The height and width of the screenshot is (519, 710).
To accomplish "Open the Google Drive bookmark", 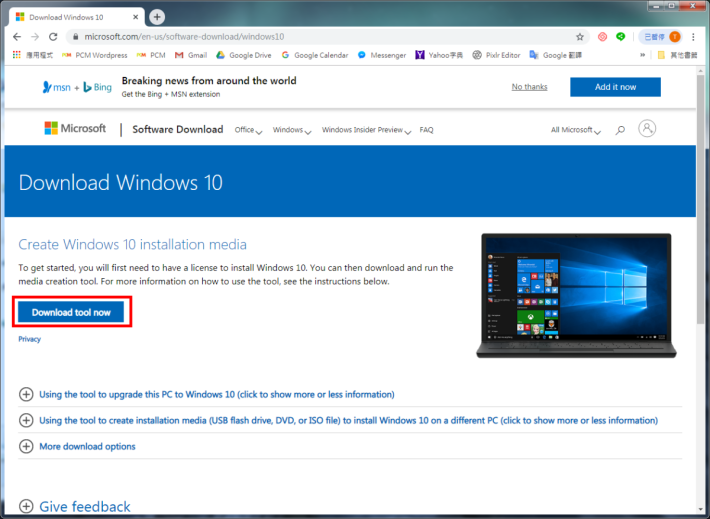I will (244, 55).
